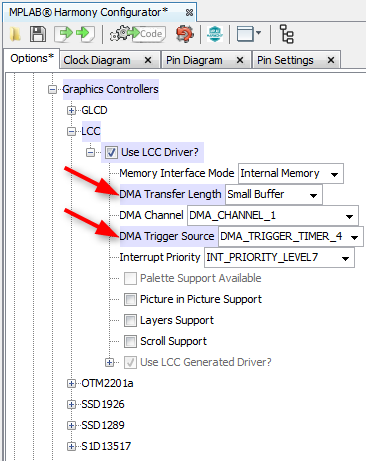
Task: Close the Pin Diagram tab
Action: (240, 60)
